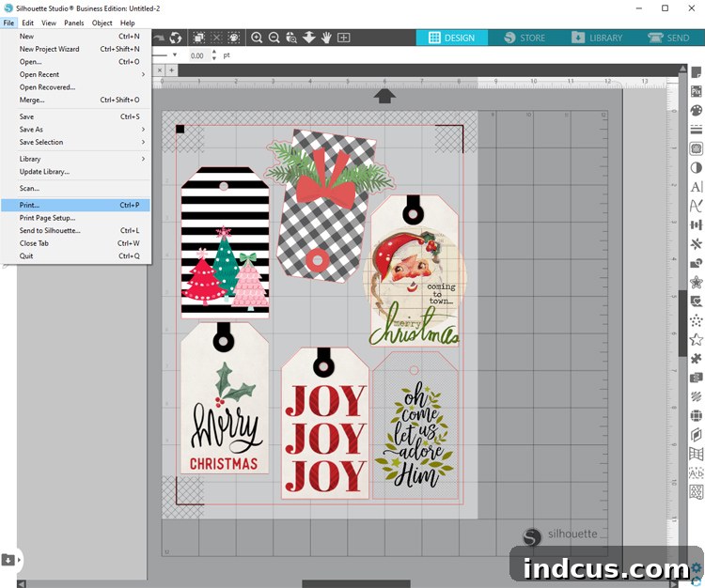705x588 pixels.
Task: Choose New Project Wizard menu item
Action: 75,49
